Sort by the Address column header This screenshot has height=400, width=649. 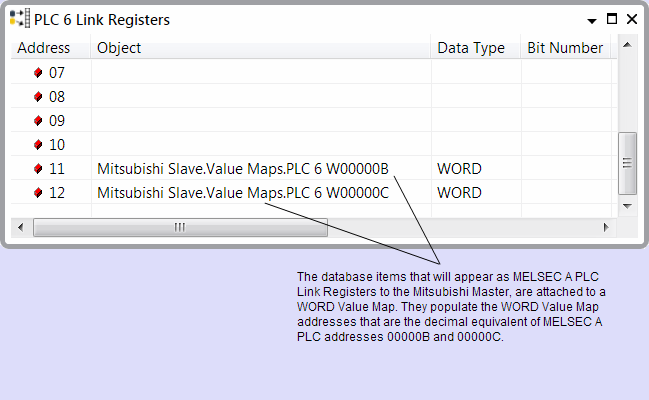tap(44, 48)
